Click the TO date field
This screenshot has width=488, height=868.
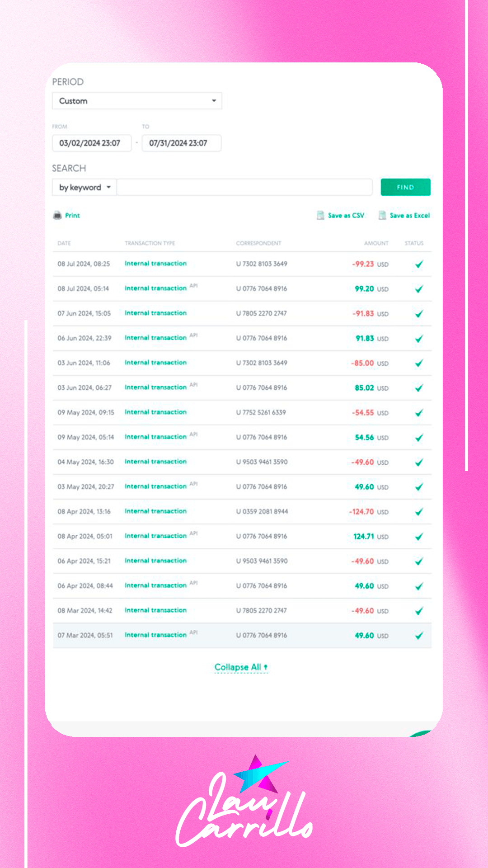(x=181, y=143)
